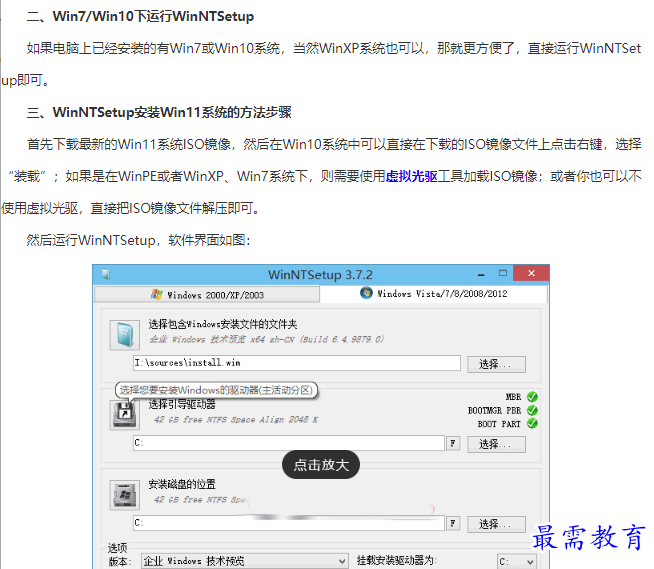Click the label 选择引导驱动器
Image resolution: width=654 pixels, height=569 pixels.
(182, 404)
